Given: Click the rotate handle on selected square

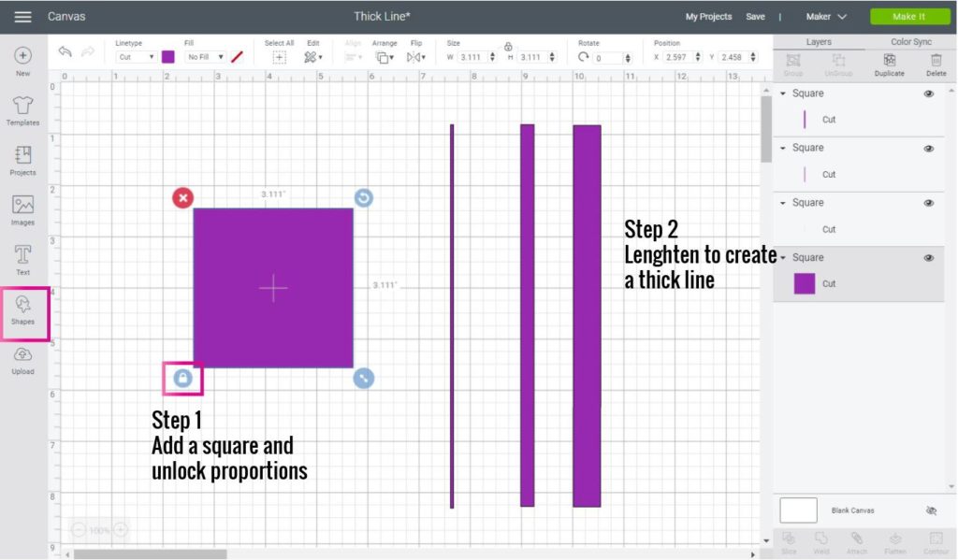Looking at the screenshot, I should (x=364, y=198).
